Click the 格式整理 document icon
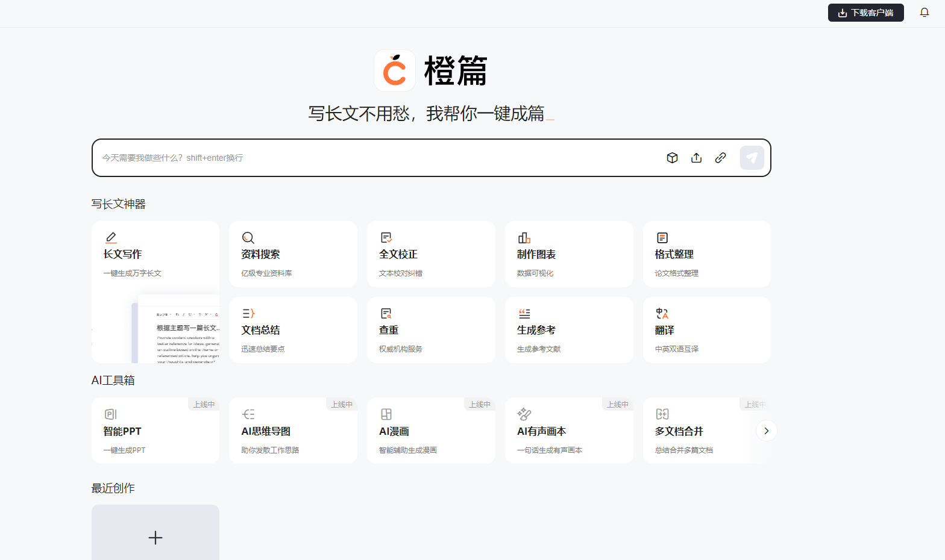This screenshot has width=945, height=560. point(662,238)
